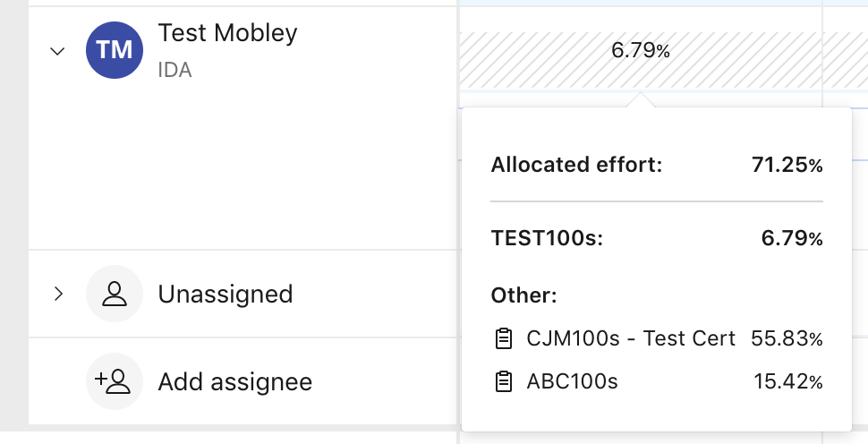Click the clipboard icon beside CJM100s

pos(503,338)
